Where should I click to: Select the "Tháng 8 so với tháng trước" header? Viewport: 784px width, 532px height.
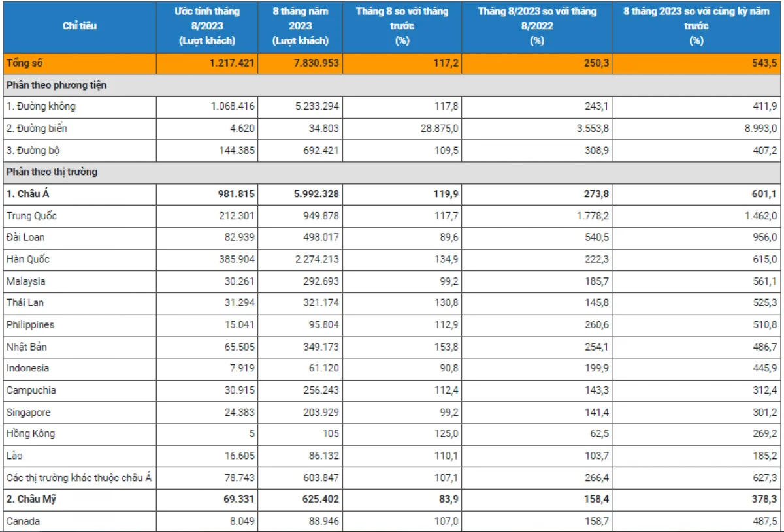point(402,26)
